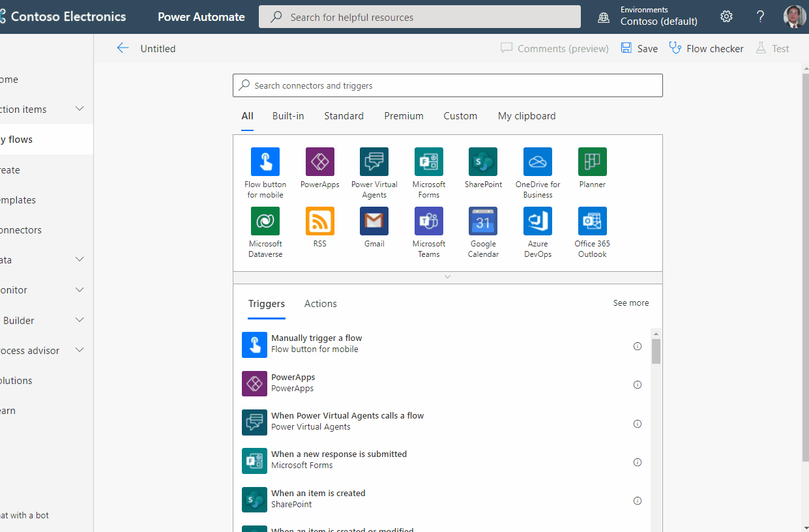Pick the Microsoft Forms connector icon

click(x=429, y=162)
